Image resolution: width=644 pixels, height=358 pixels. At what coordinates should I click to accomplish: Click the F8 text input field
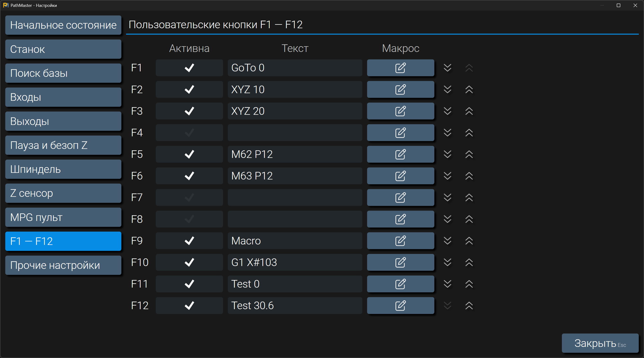pyautogui.click(x=294, y=219)
